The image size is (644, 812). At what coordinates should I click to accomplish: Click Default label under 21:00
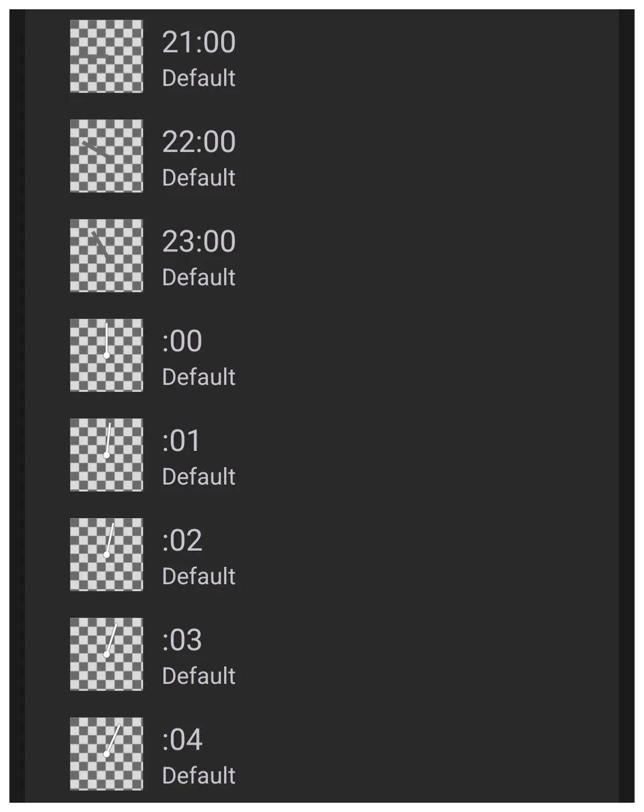(199, 78)
